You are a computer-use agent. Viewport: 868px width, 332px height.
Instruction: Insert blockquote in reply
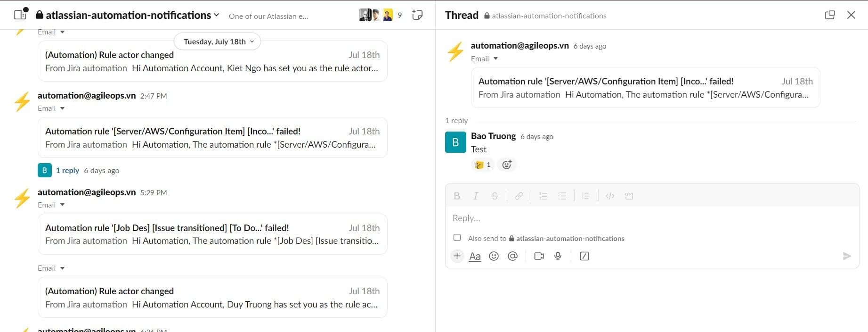click(x=586, y=196)
